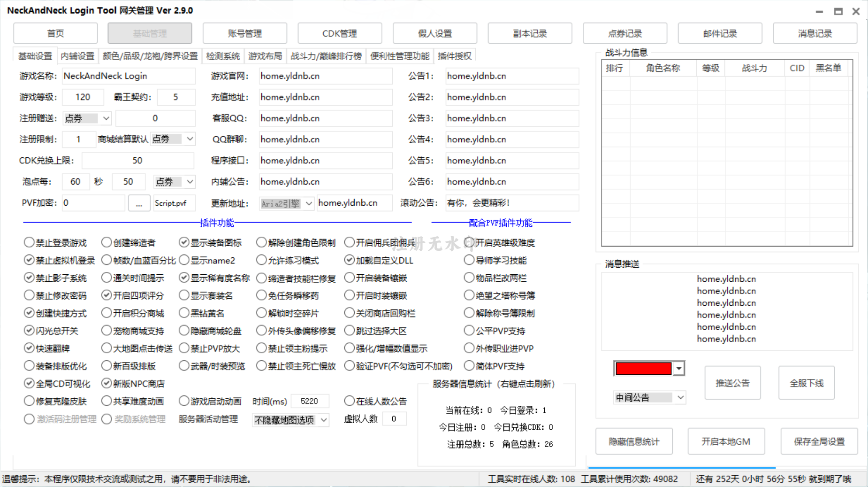This screenshot has height=487, width=868.
Task: Click the 游戏等级 field showing 120
Action: tap(83, 97)
